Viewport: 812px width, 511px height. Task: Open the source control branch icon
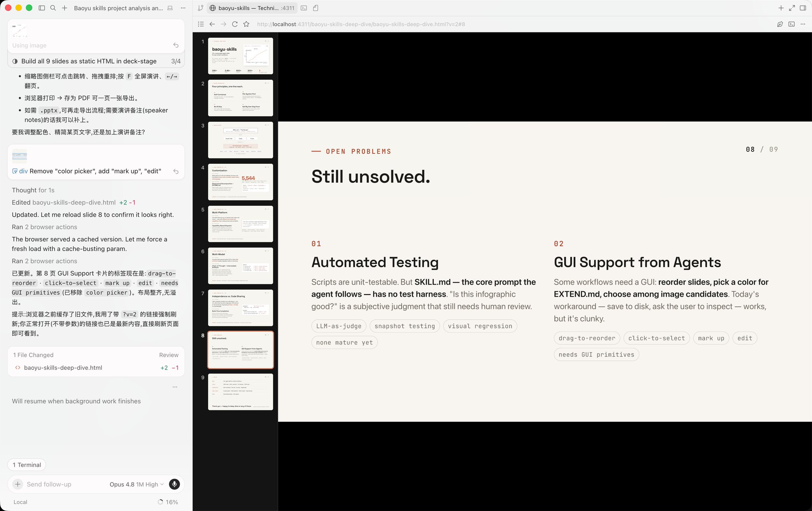pyautogui.click(x=201, y=8)
